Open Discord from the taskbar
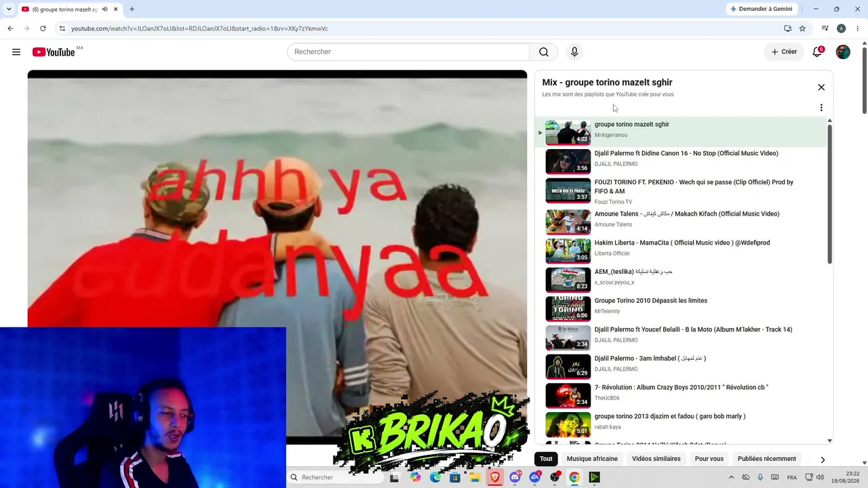 (515, 477)
